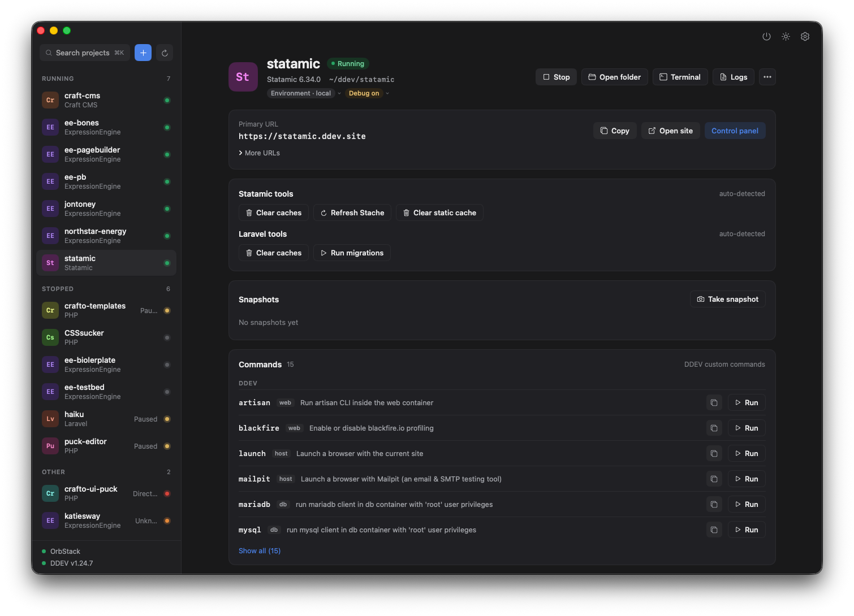Viewport: 854px width, 616px height.
Task: Run the artisan command
Action: click(747, 402)
